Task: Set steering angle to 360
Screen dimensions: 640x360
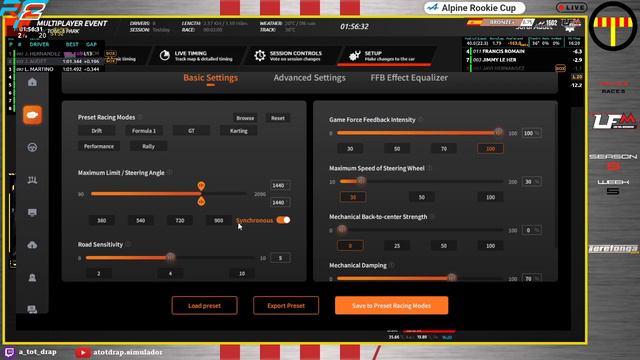Action: point(102,220)
